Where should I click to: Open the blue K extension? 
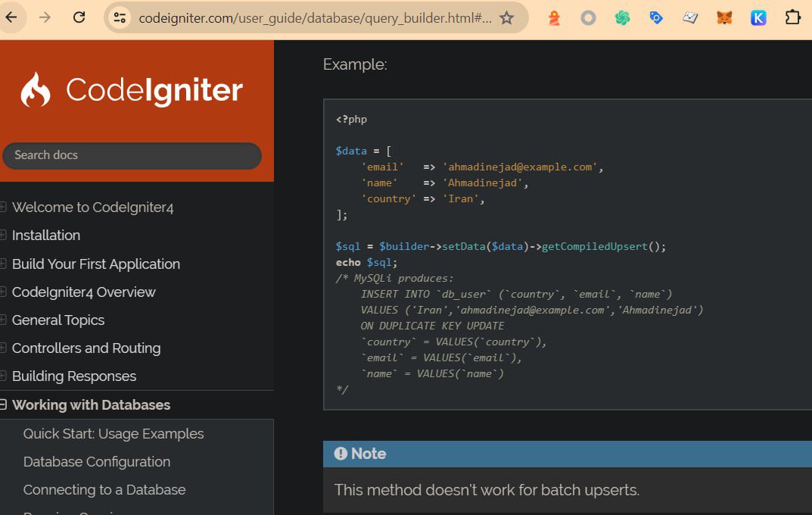(758, 18)
